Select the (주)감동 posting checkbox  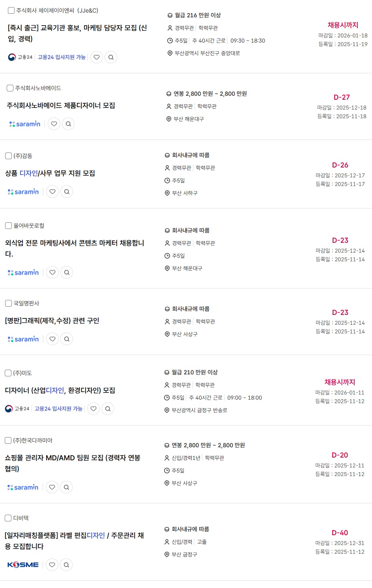8,156
